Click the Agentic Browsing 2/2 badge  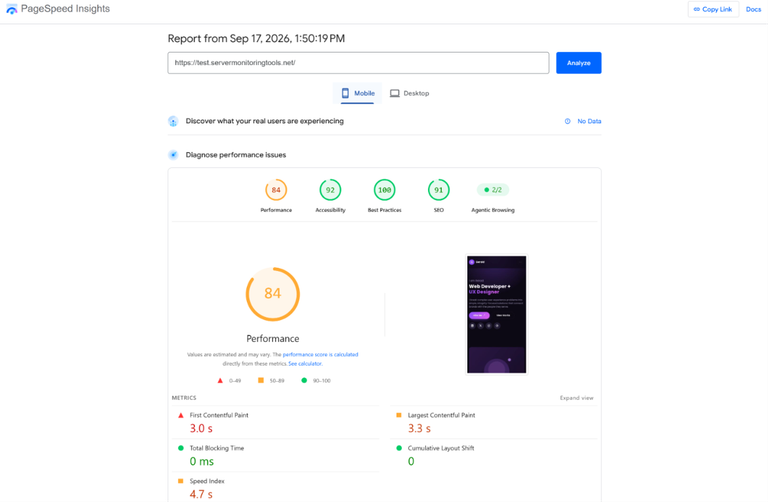493,190
